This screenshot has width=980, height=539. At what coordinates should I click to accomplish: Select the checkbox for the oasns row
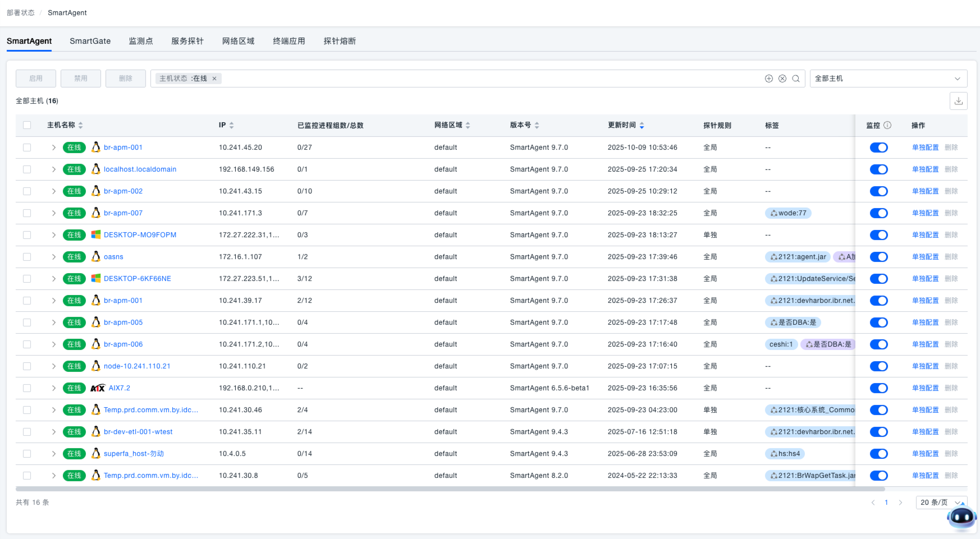tap(27, 257)
